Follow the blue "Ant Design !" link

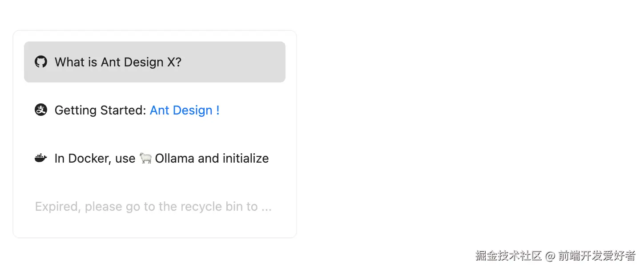[x=181, y=110]
